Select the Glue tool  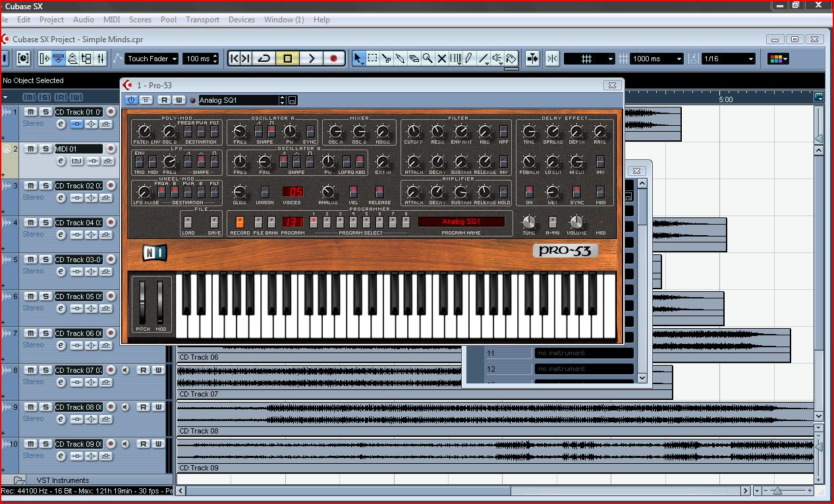[x=400, y=59]
